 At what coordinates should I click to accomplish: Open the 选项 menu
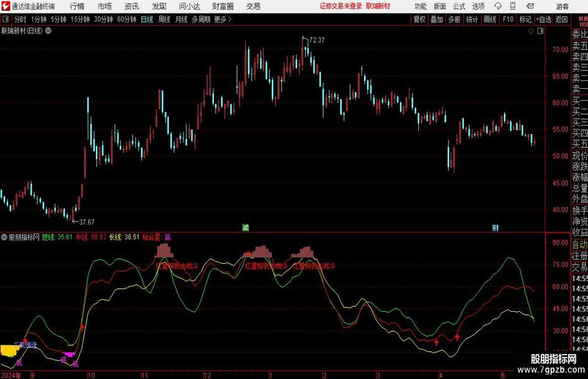[478, 6]
